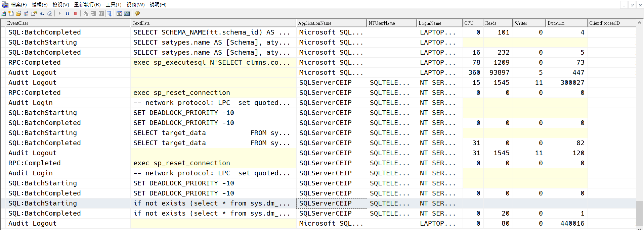Screen dimensions: 644x230
Task: Stop the selected trace (red square)
Action: pos(75,13)
